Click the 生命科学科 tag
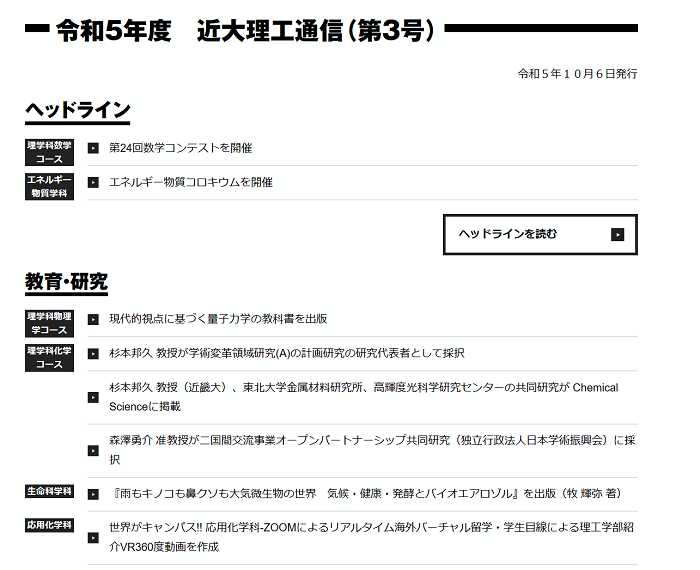Viewport: 700px width, 570px height. click(x=49, y=491)
